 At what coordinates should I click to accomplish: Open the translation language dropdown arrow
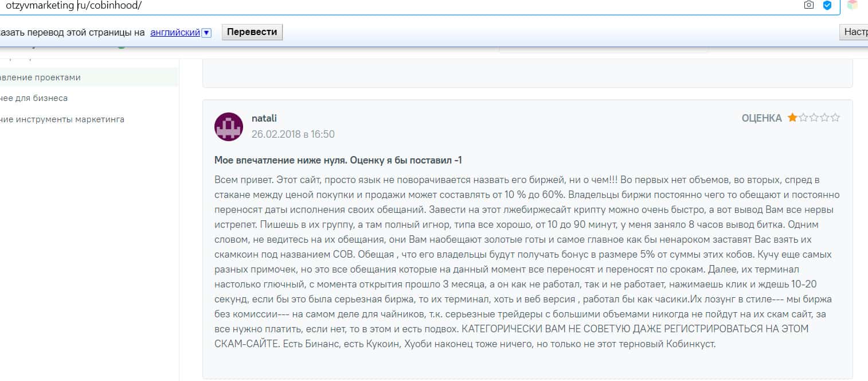coord(207,33)
